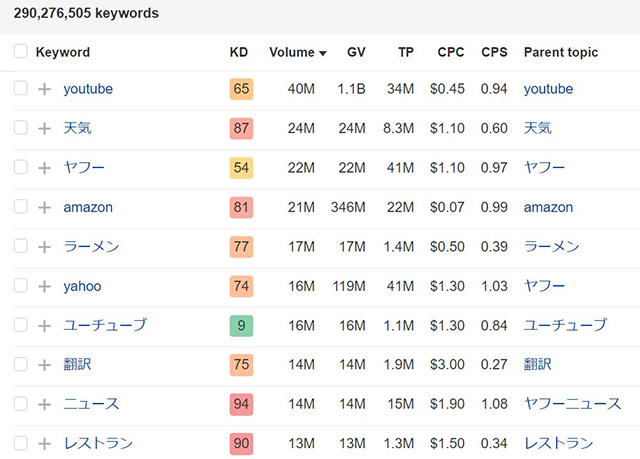Open the ヤフー keyword link
The width and height of the screenshot is (640, 459).
84,168
